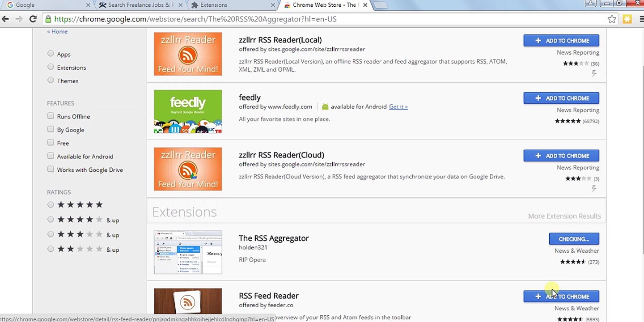Click the offline lightning icon for zzllrr RSS Reader(Local)

[x=594, y=73]
